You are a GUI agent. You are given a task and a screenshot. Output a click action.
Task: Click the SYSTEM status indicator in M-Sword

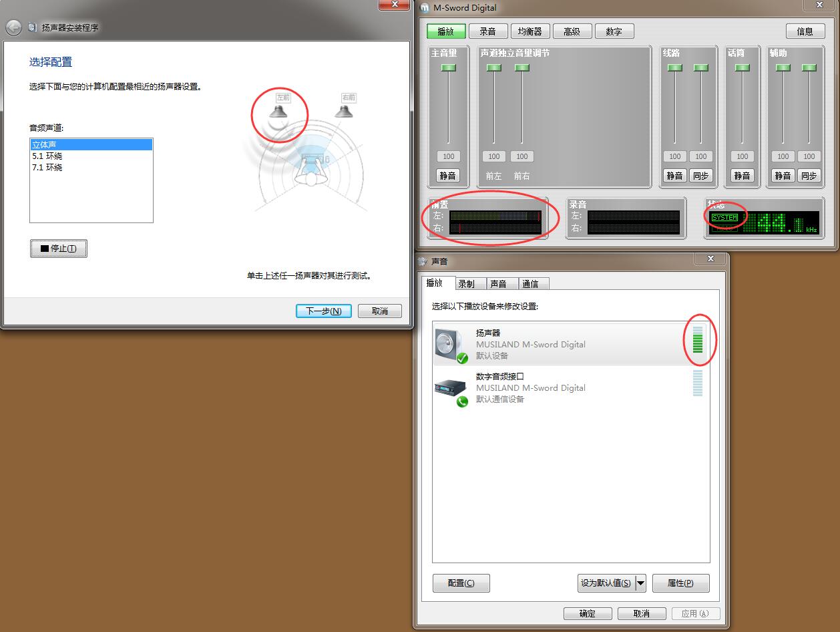[724, 218]
